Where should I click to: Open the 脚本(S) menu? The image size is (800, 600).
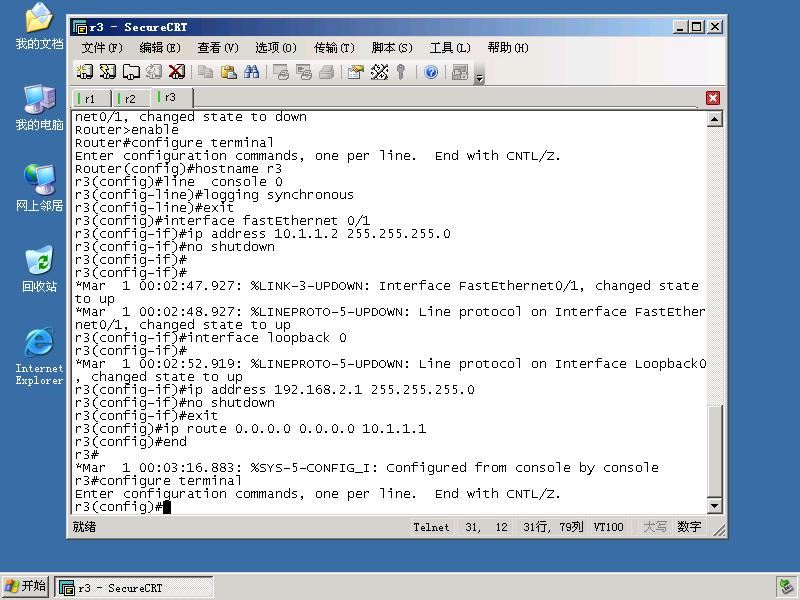[x=392, y=48]
